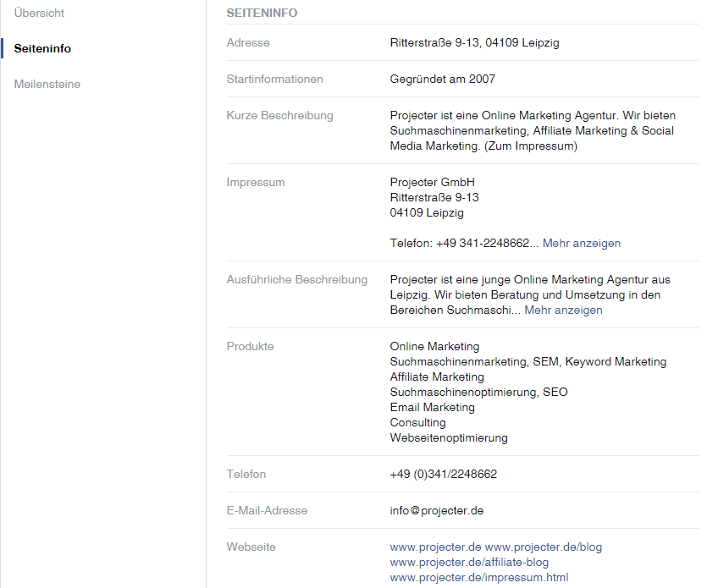Open the www.projecter.de/impressum.html link
707x588 pixels.
click(479, 578)
